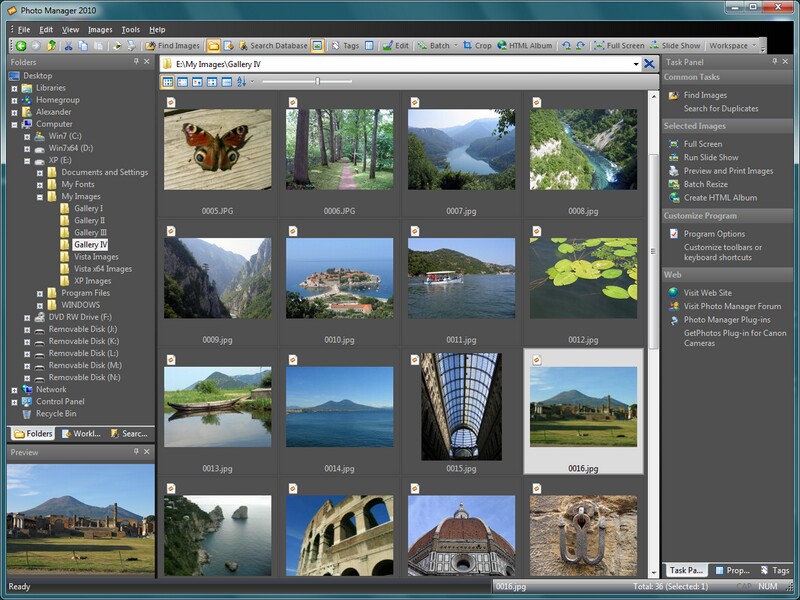Click Batch Resize in Task Panel
Screen dimensions: 800x600
click(706, 184)
